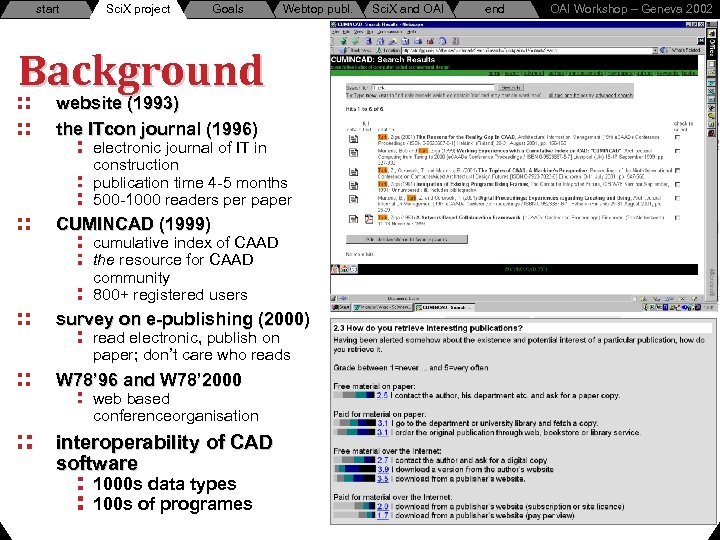Click score 2.7 for digital copy request

[x=383, y=460]
